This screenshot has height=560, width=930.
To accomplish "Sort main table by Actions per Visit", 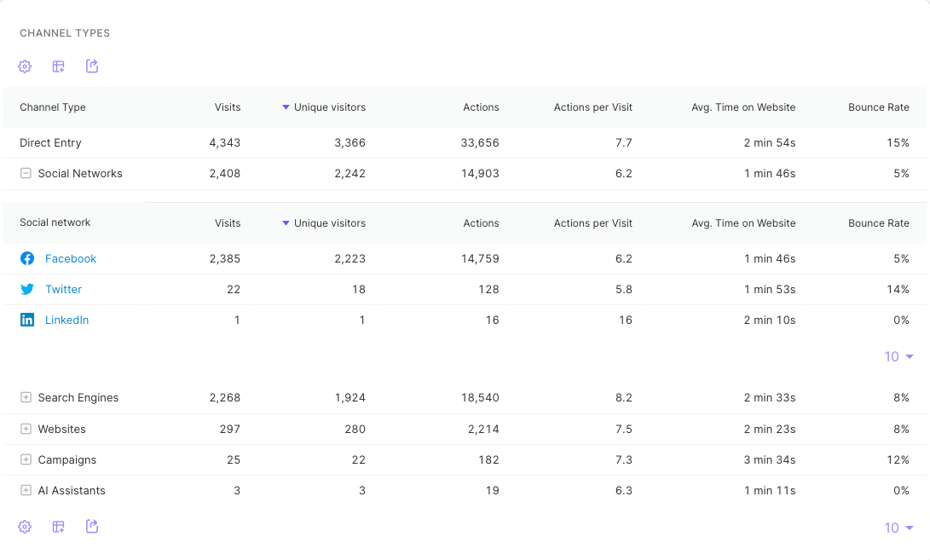I will (x=593, y=107).
